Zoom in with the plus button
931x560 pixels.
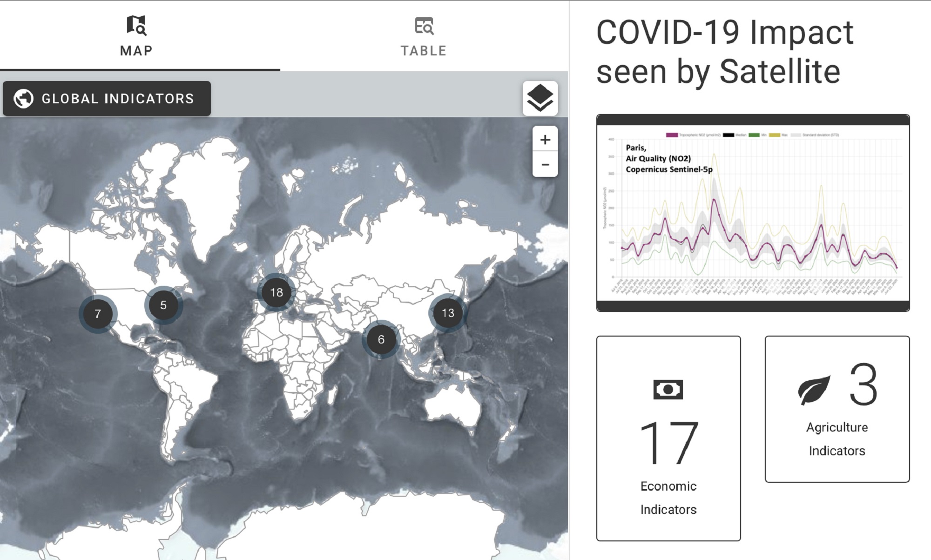pos(545,139)
